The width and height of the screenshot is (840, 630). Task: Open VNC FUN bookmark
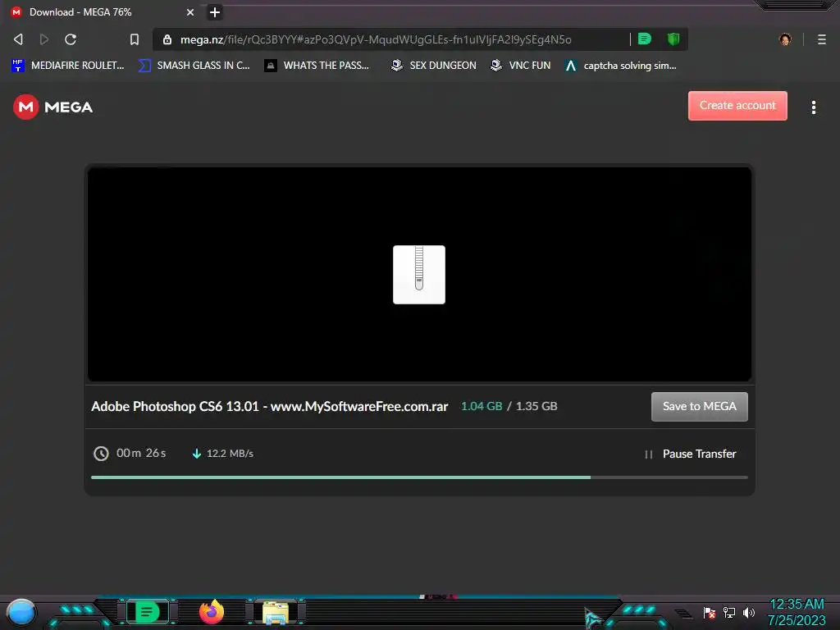point(520,66)
